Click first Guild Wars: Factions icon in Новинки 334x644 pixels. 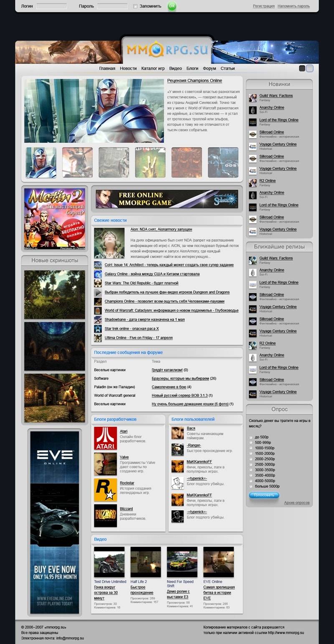click(x=253, y=98)
